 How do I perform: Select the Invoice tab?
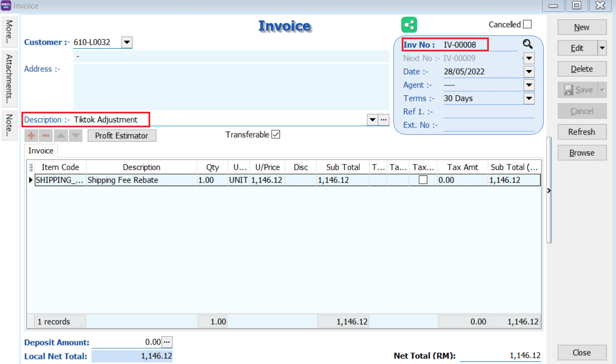pyautogui.click(x=41, y=151)
